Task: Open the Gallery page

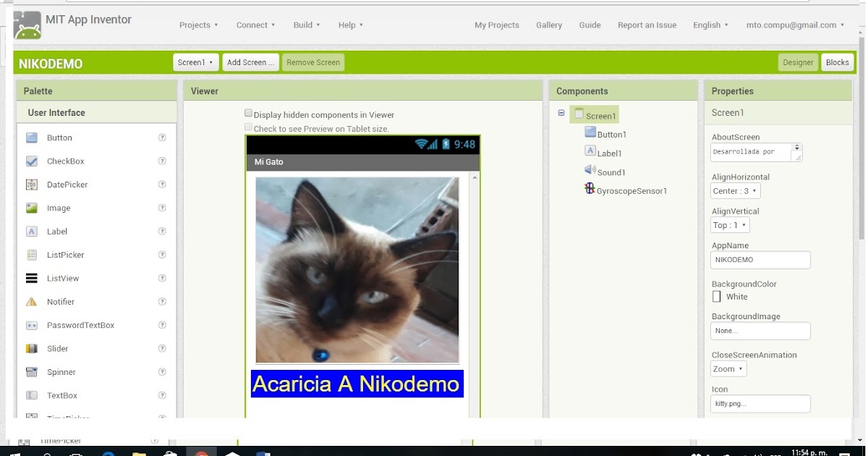Action: coord(549,25)
